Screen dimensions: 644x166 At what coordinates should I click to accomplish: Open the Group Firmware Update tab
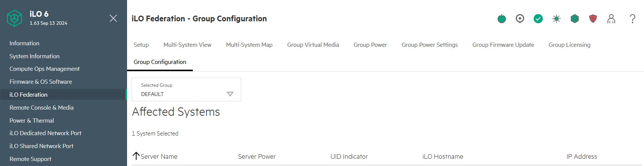pyautogui.click(x=503, y=45)
